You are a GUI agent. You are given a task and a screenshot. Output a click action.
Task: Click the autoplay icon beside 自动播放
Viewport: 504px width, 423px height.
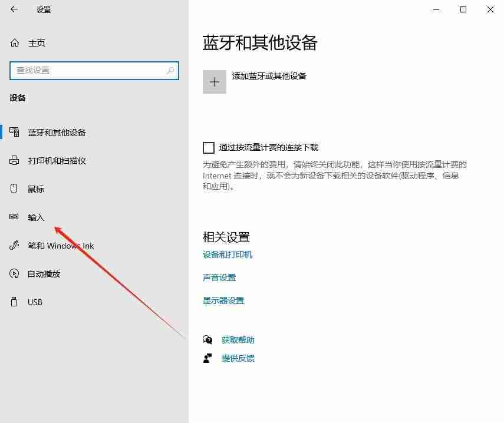click(14, 273)
